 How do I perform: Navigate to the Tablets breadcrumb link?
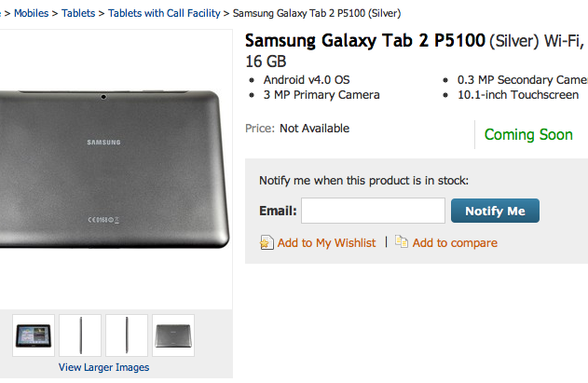pos(78,13)
